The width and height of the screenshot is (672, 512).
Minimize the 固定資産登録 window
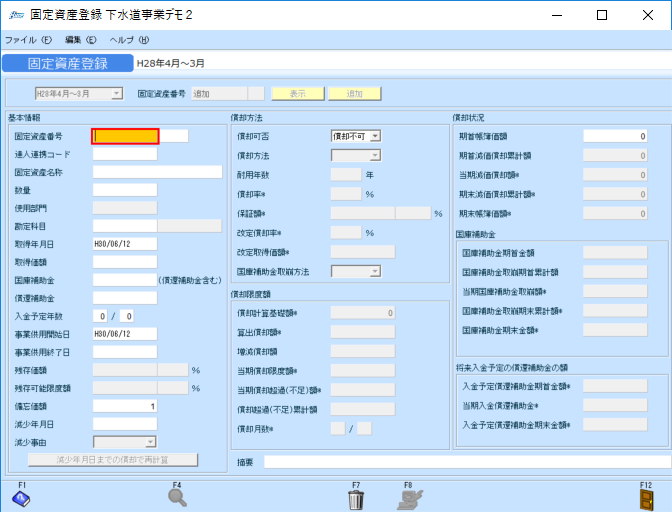tap(557, 15)
